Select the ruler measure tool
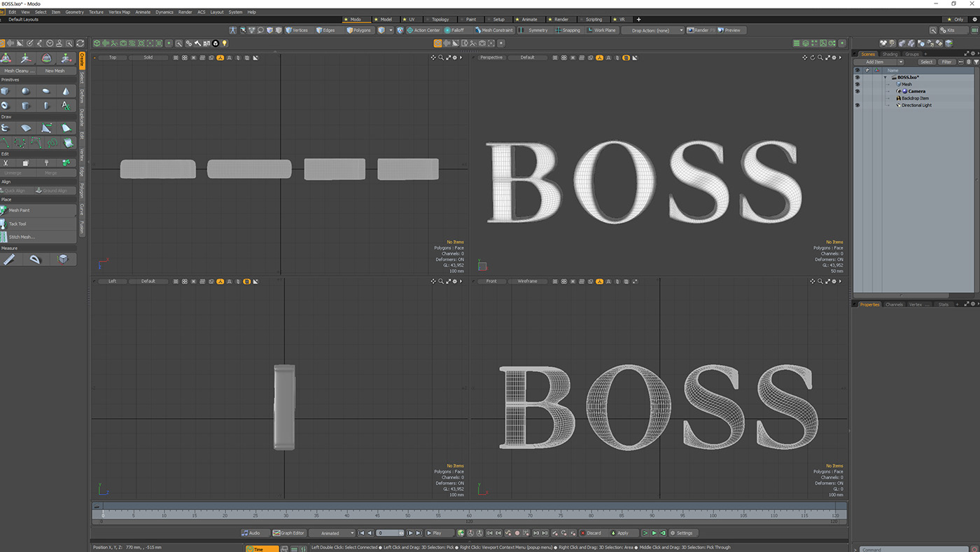Image resolution: width=980 pixels, height=552 pixels. point(10,259)
